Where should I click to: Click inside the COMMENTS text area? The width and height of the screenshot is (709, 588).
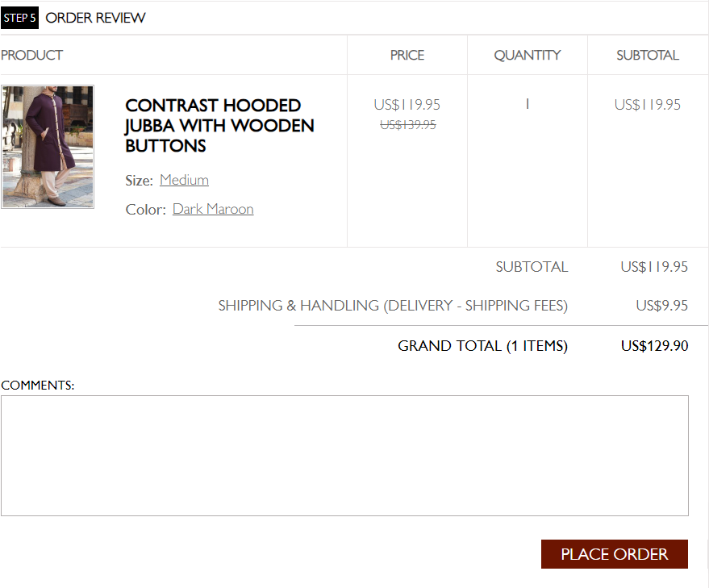click(x=345, y=455)
